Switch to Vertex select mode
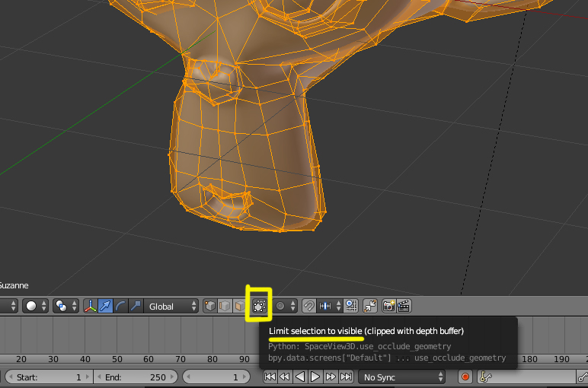This screenshot has width=588, height=388. click(210, 306)
